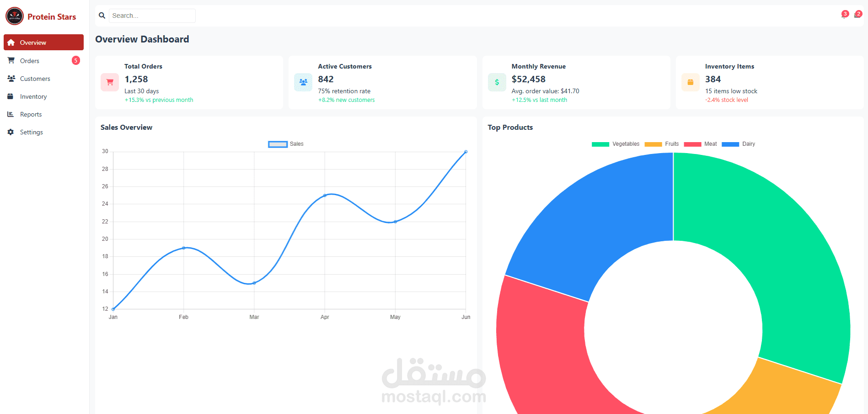The image size is (868, 414).
Task: Click the Overview Dashboard title
Action: [142, 39]
